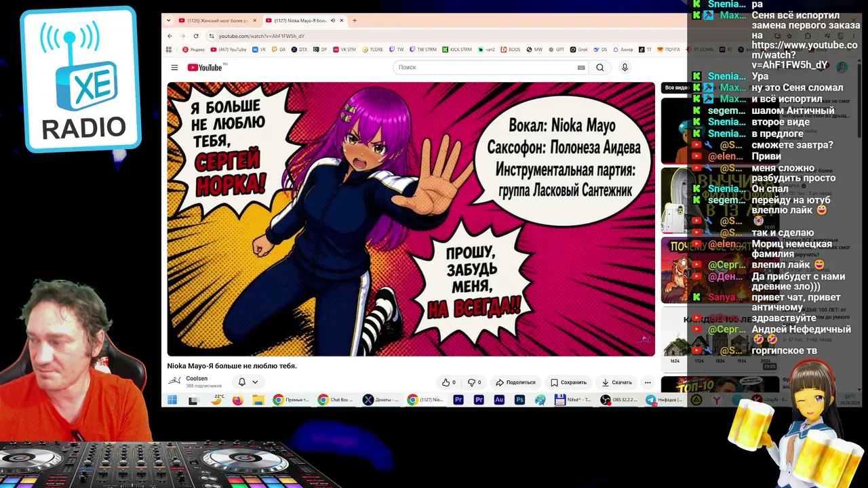Dislike the video with thumbs down

475,382
